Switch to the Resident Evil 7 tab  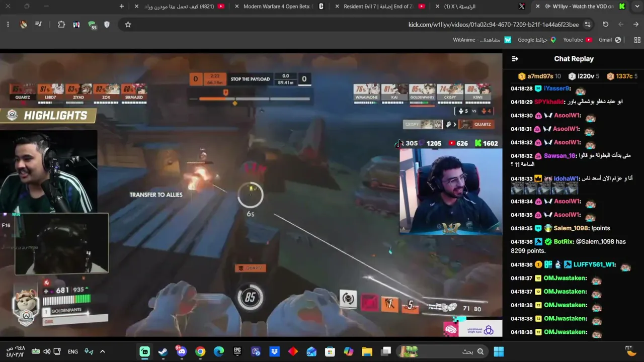[380, 7]
